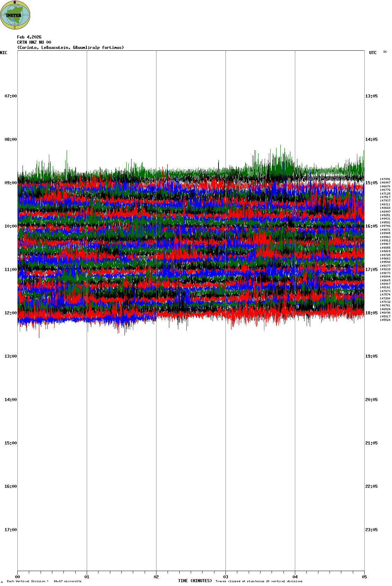This screenshot has width=392, height=586.
Task: Click the Feb 4,2026 date text
Action: click(x=29, y=37)
